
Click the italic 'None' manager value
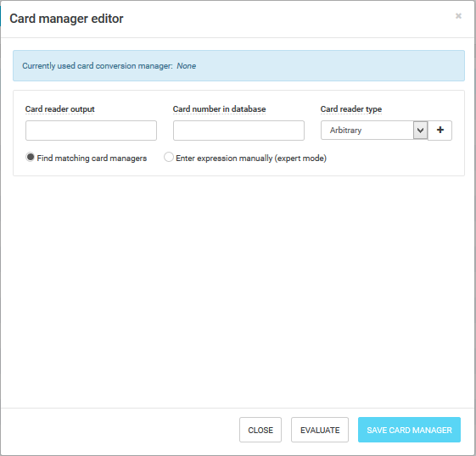coord(186,66)
